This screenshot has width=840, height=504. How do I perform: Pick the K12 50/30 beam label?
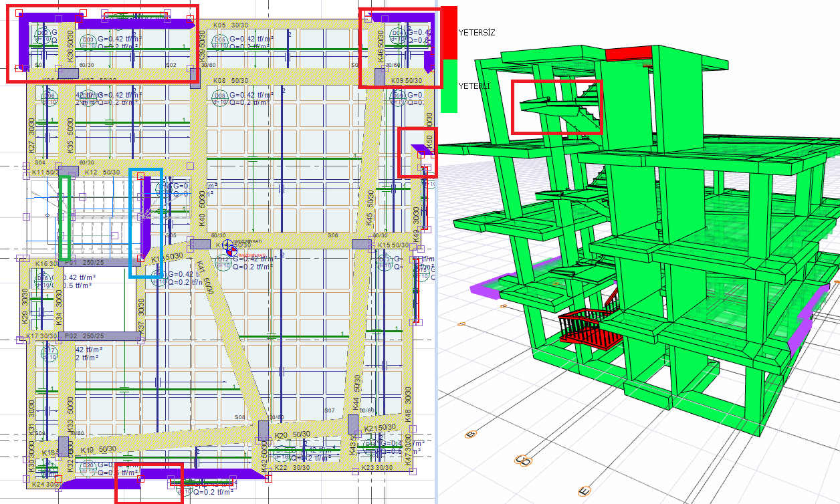(x=102, y=172)
